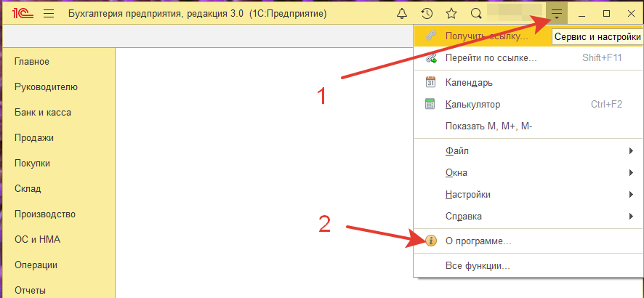Open notifications bell icon
Viewport: 644px width, 298px height.
coord(402,14)
